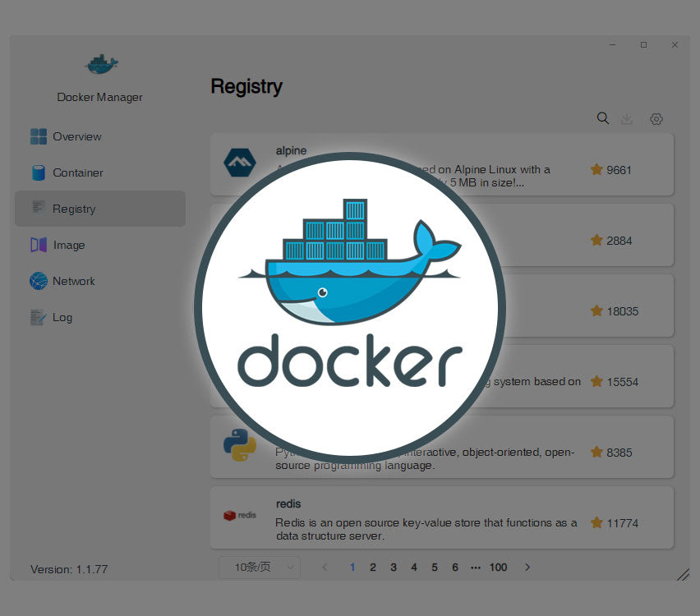Click the alpine image logo
The width and height of the screenshot is (700, 616).
click(240, 163)
